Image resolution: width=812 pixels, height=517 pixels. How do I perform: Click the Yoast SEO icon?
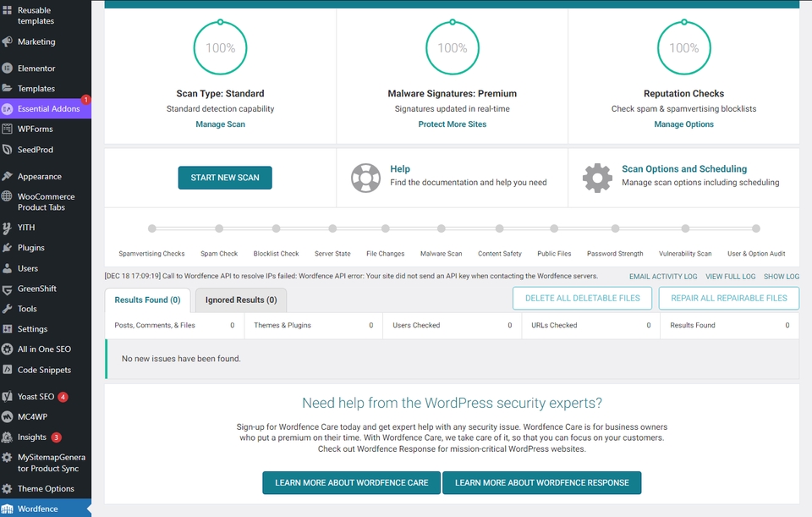click(x=7, y=397)
